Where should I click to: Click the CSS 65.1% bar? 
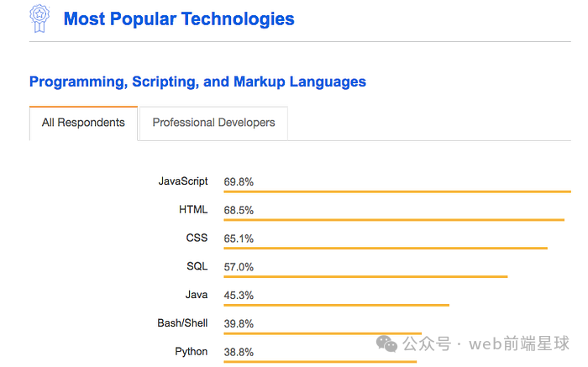tap(385, 248)
